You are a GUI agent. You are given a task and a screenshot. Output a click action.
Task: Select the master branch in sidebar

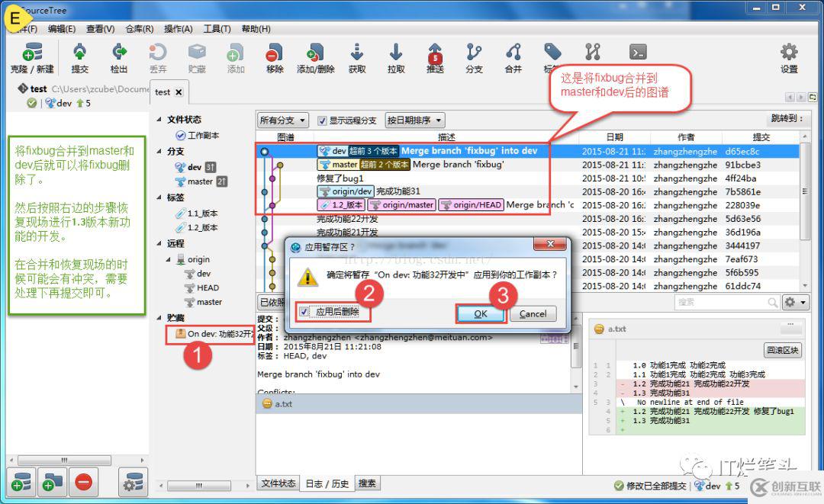pos(200,181)
